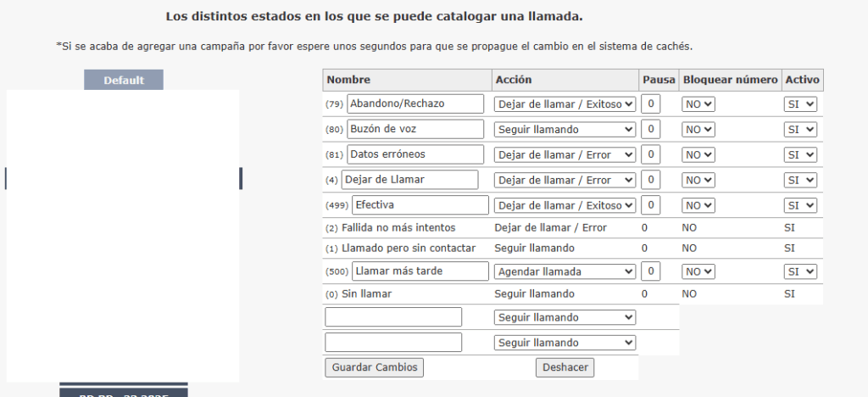Screen dimensions: 868x397
Task: Focus the Llamar más tarde name field
Action: tap(420, 271)
